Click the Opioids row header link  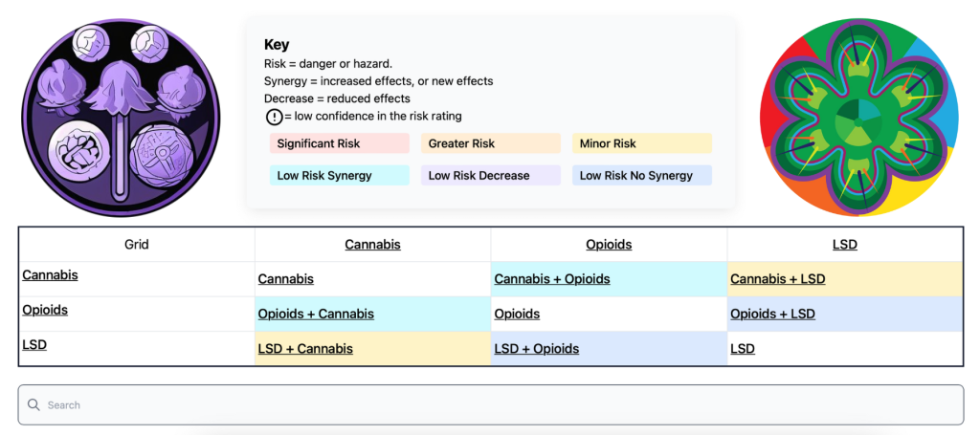coord(45,310)
